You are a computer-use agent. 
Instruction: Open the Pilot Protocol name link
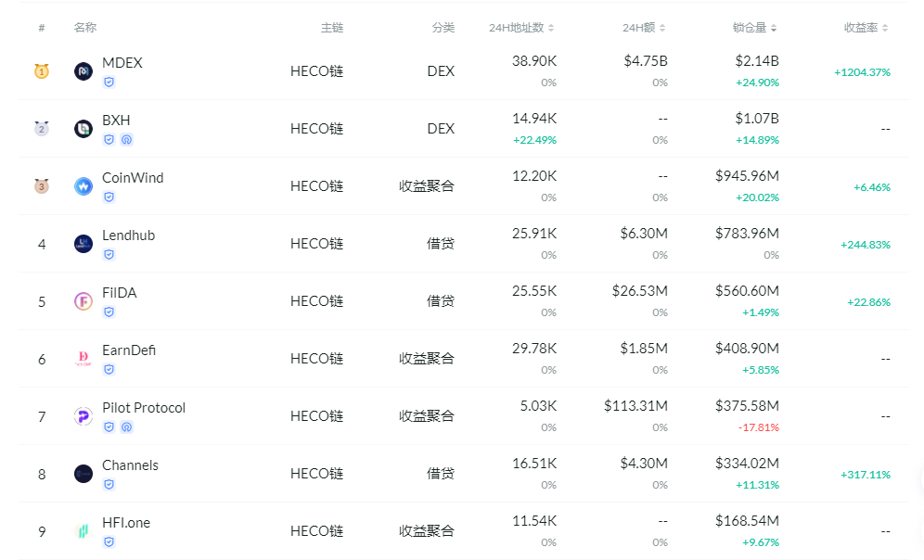[x=147, y=407]
